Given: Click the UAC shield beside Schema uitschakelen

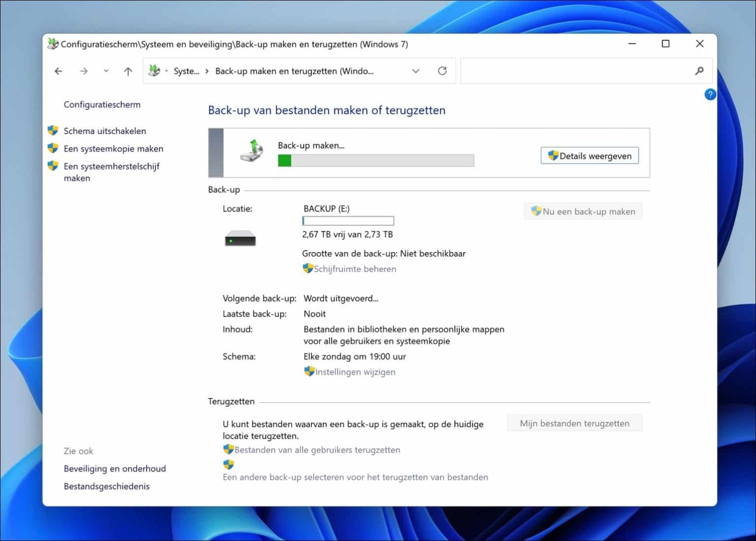Looking at the screenshot, I should (x=53, y=130).
